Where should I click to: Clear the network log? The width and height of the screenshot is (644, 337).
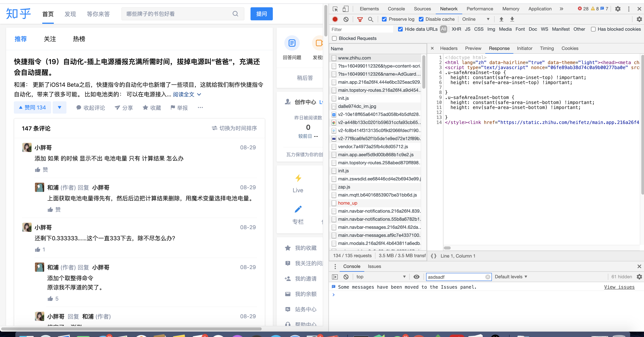[346, 19]
